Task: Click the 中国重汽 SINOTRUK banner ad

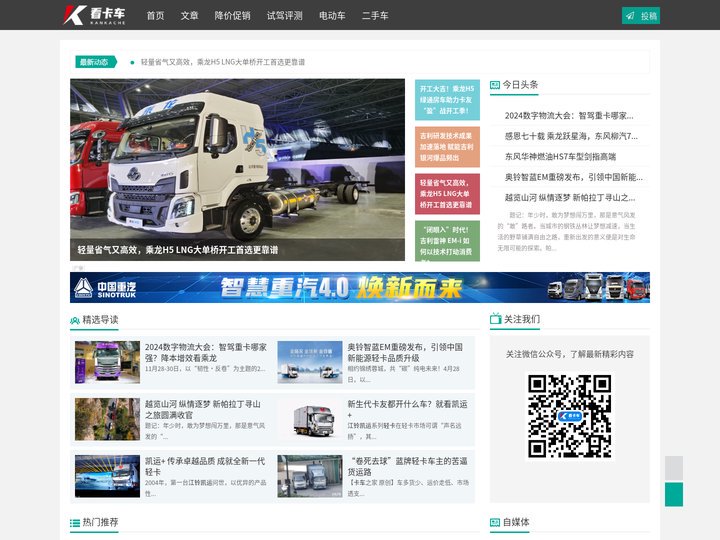Action: coord(360,287)
